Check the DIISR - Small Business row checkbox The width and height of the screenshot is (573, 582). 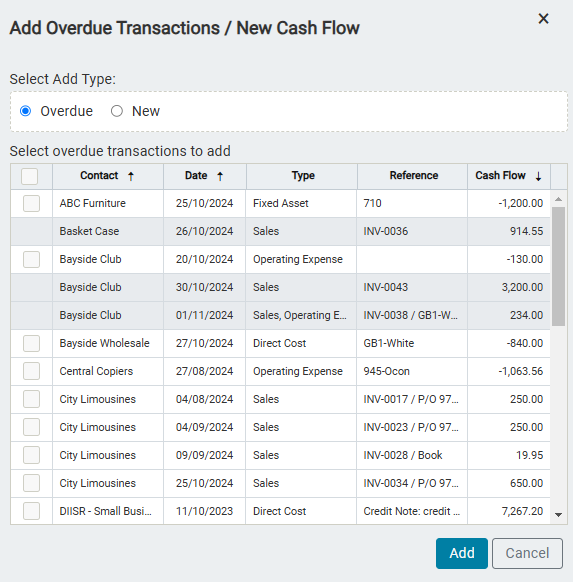pyautogui.click(x=31, y=511)
